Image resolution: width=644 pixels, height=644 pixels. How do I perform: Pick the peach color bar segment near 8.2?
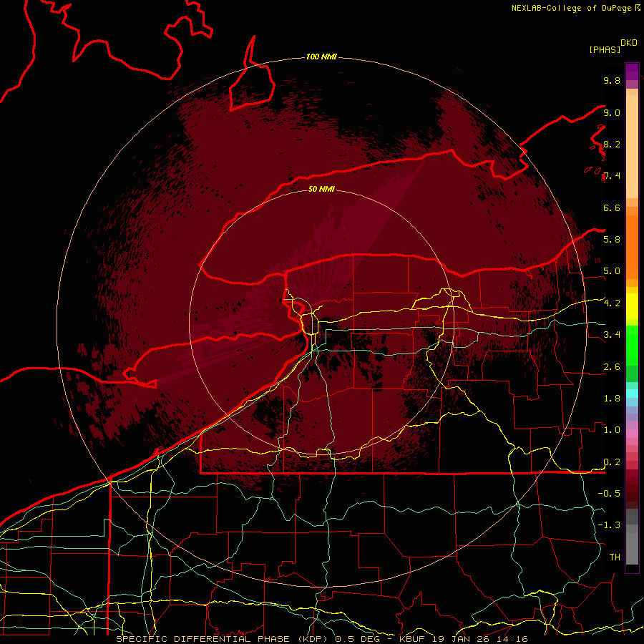632,148
